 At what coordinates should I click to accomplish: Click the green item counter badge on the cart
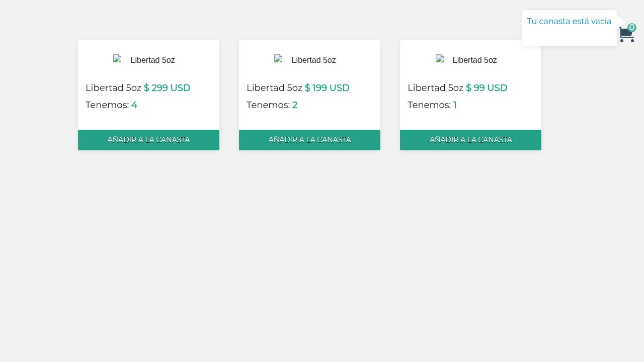[632, 28]
